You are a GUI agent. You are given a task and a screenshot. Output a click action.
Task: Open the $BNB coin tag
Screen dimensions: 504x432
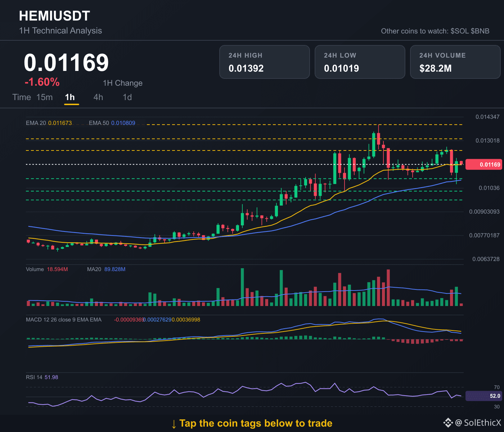click(x=480, y=31)
